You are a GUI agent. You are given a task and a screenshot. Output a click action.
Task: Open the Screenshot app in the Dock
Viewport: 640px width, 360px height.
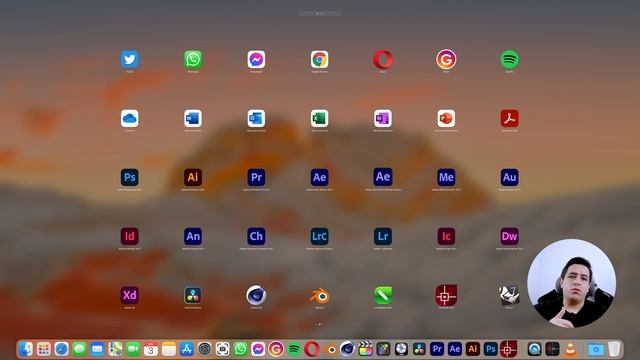pyautogui.click(x=222, y=349)
